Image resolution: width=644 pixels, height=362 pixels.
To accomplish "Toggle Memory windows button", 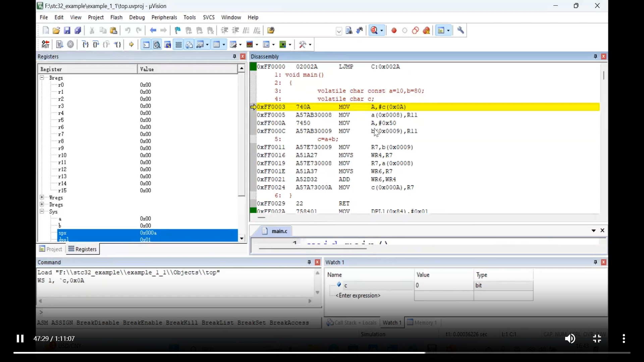I will pyautogui.click(x=217, y=45).
